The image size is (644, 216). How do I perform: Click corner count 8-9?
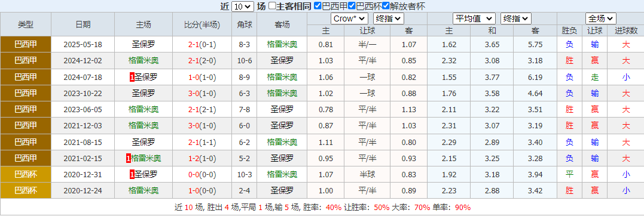pos(245,77)
